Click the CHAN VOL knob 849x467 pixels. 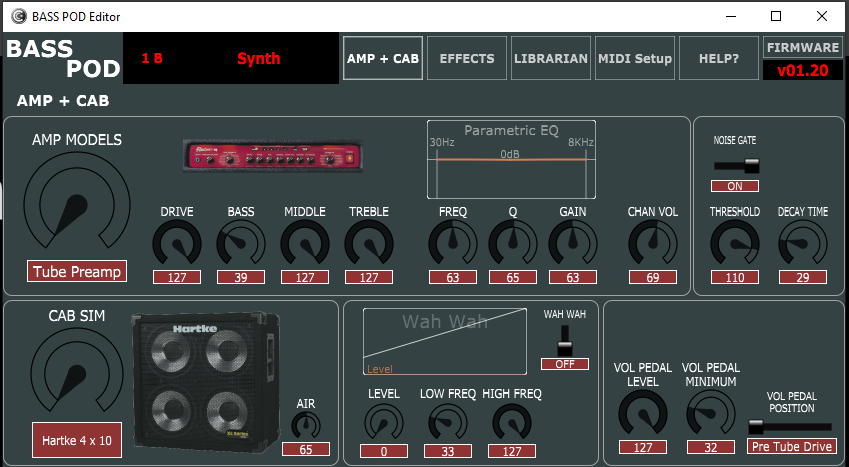[652, 244]
